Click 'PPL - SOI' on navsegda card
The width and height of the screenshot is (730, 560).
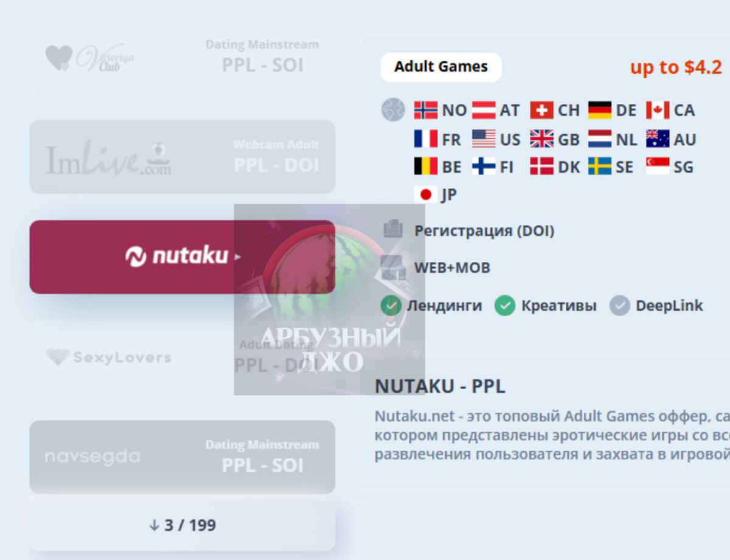[x=262, y=466]
